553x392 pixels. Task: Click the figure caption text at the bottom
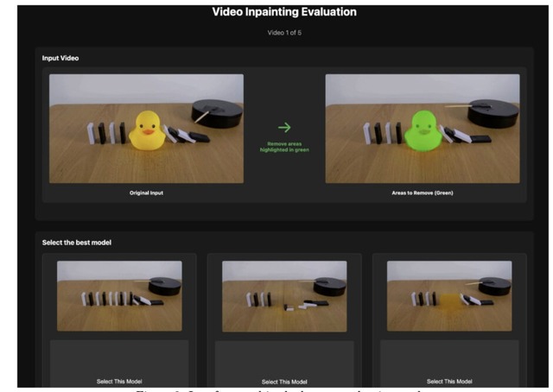tap(284, 388)
